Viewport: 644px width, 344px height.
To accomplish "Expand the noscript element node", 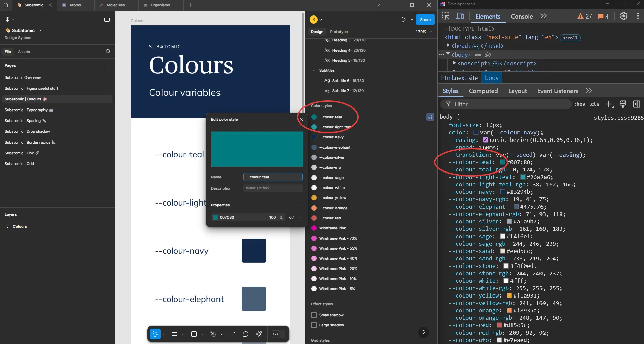I will coord(454,63).
